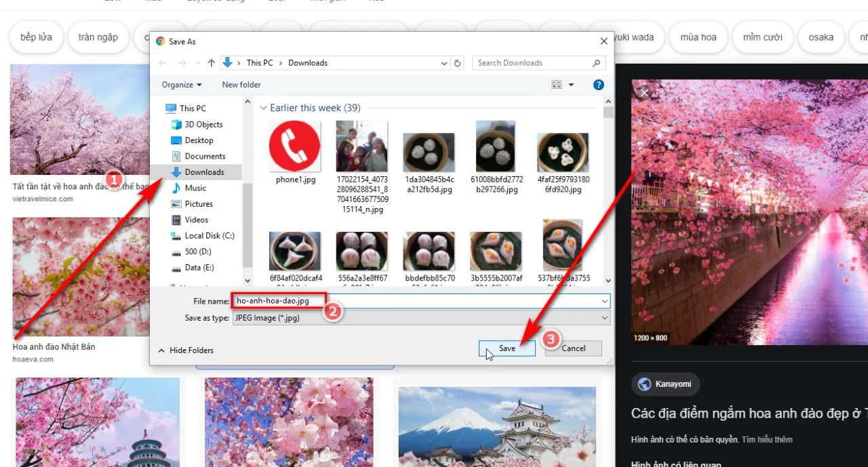Click the Cancel button
The image size is (868, 467).
(573, 348)
